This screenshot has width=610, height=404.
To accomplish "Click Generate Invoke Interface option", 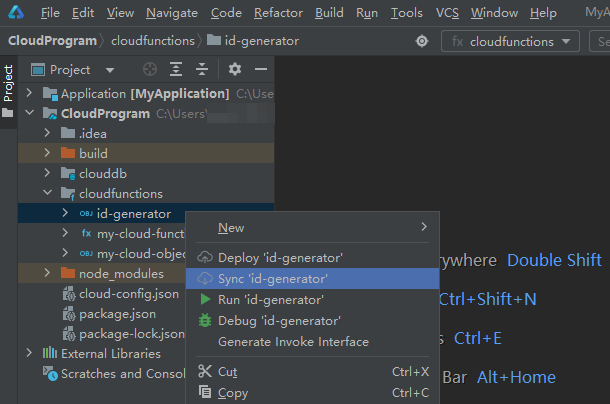I will coord(293,342).
